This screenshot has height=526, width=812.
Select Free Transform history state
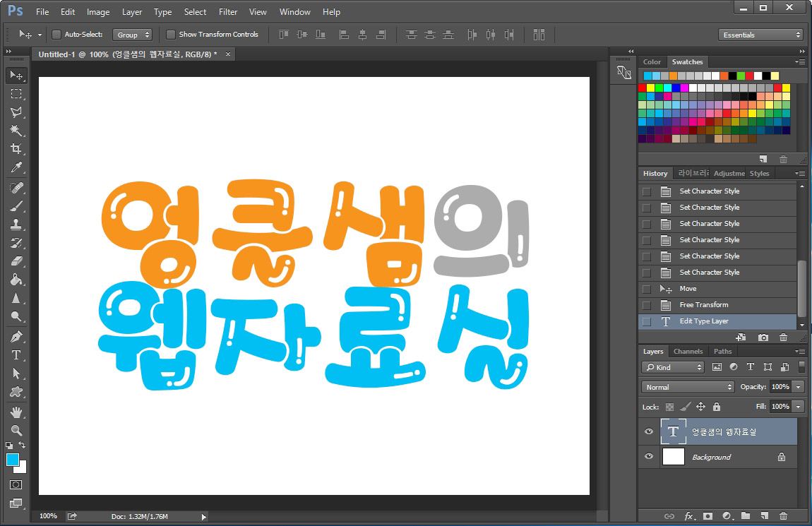point(717,306)
